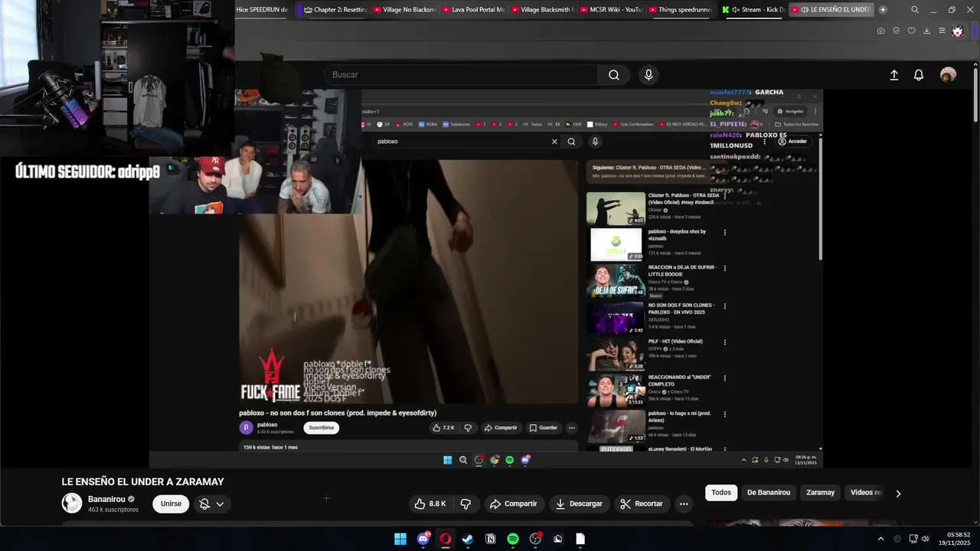Open the Bananirou channel name link
980x551 pixels.
coord(106,499)
